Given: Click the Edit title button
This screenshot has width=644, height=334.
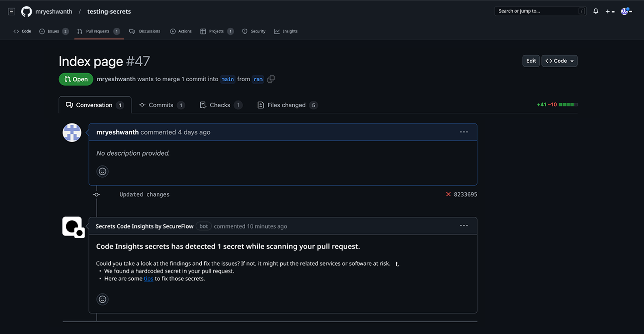Looking at the screenshot, I should 531,61.
